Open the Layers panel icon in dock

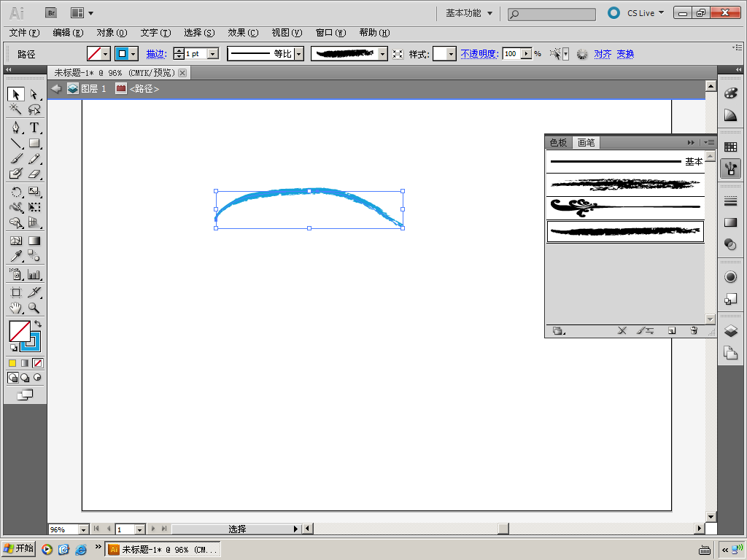coord(730,330)
